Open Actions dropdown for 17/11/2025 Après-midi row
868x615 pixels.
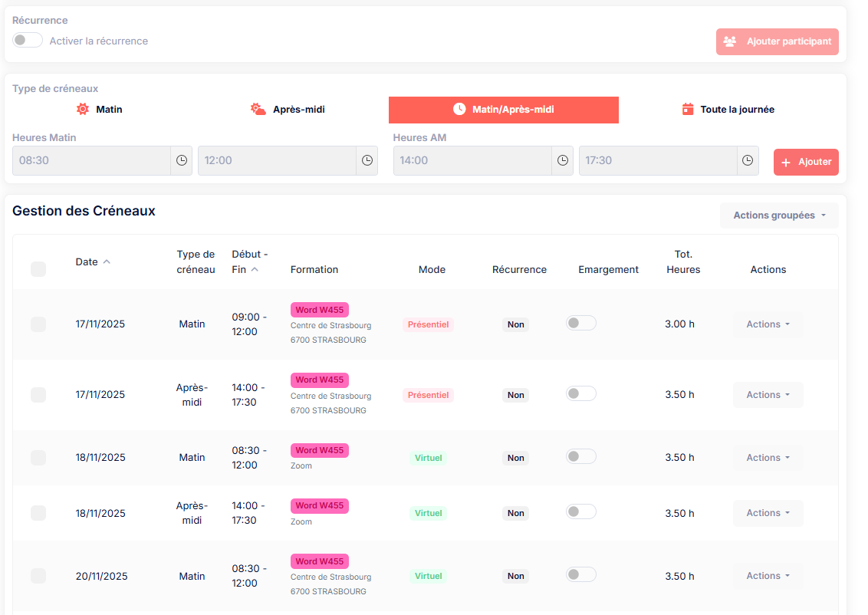click(x=768, y=395)
